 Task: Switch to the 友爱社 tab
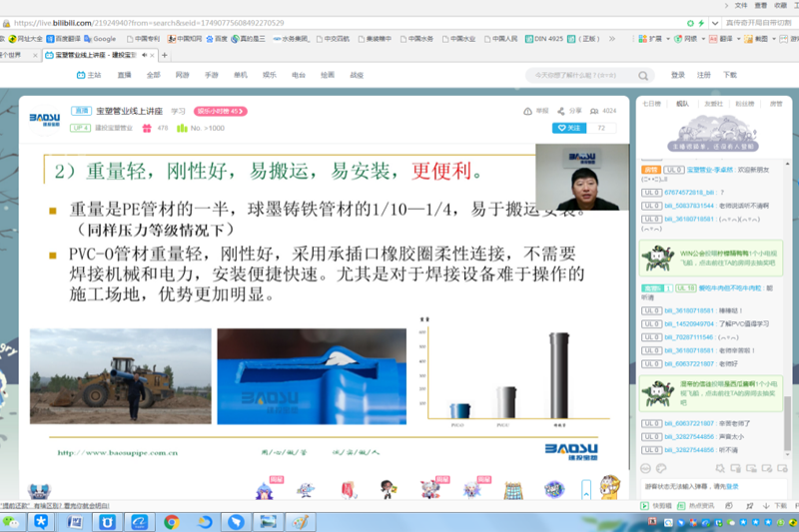tap(713, 104)
